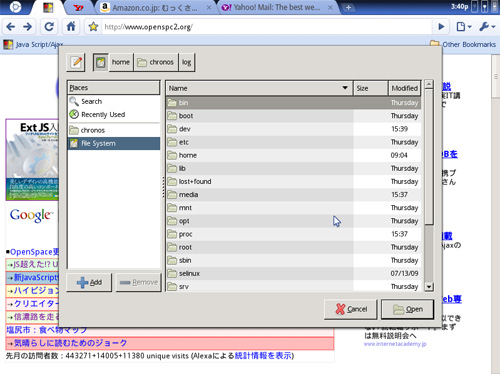The width and height of the screenshot is (500, 374).
Task: Click the Places column header
Action: click(x=114, y=88)
